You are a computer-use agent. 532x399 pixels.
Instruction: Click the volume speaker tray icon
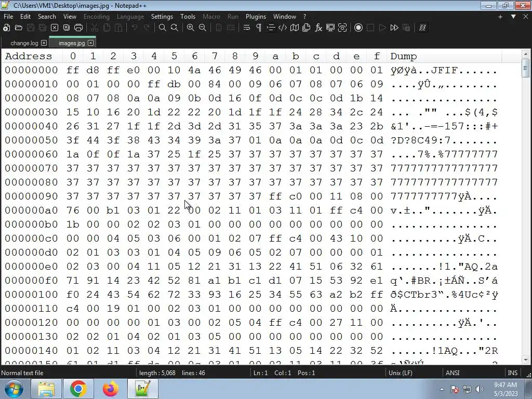coord(480,389)
